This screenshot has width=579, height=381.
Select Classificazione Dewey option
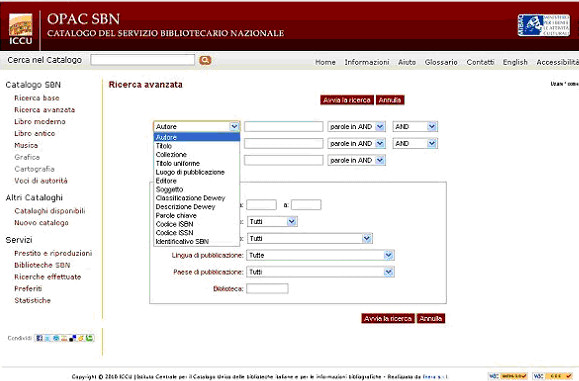[x=196, y=198]
